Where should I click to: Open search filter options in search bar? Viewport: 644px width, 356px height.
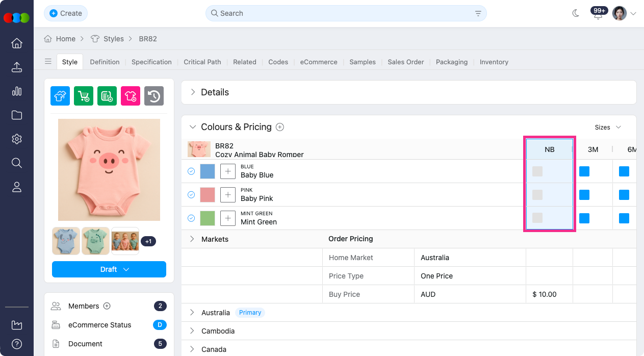[478, 13]
